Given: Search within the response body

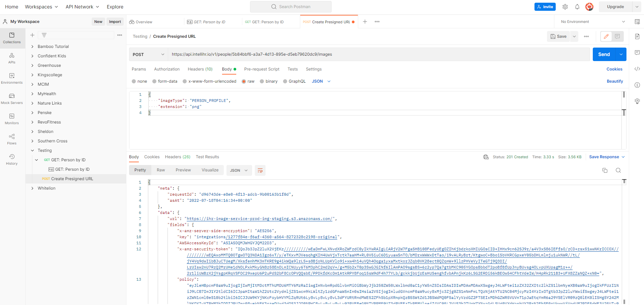Looking at the screenshot, I should (618, 170).
